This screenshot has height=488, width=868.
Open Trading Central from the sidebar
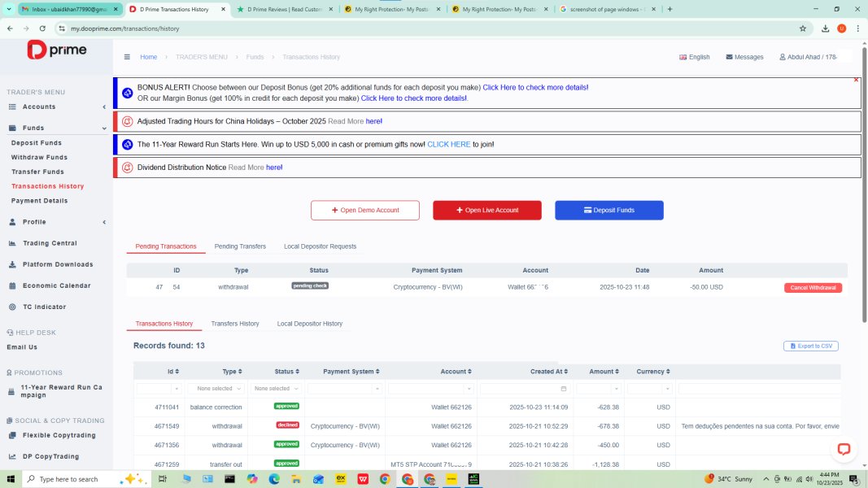click(x=50, y=243)
